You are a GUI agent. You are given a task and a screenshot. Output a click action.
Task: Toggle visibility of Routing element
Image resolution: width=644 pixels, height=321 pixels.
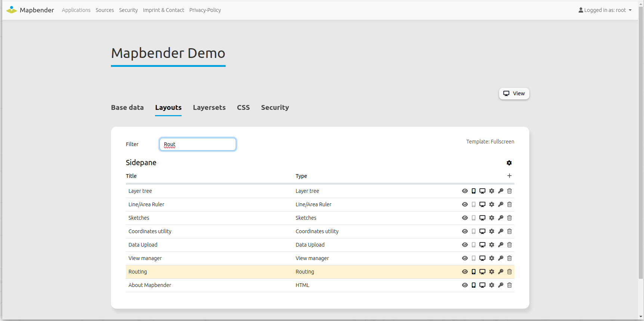(465, 272)
